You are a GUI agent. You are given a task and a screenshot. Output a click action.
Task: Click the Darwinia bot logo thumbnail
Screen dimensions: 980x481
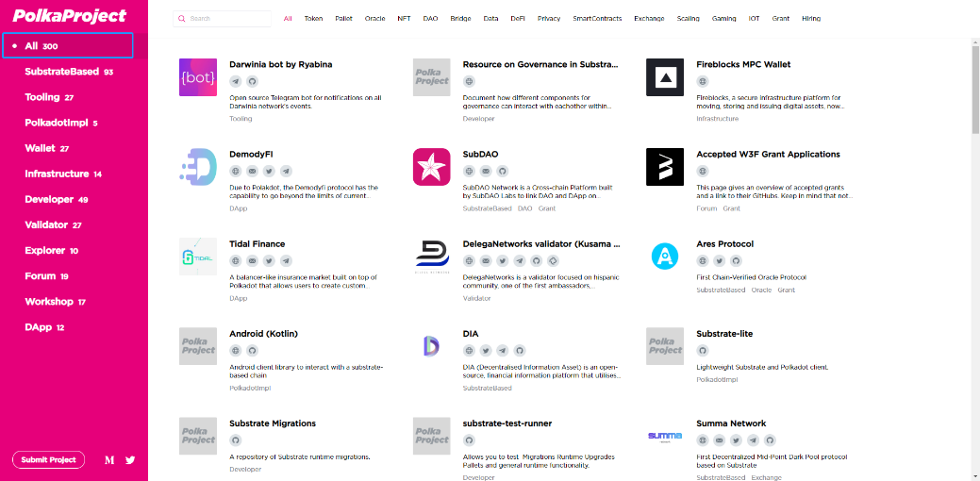(198, 77)
